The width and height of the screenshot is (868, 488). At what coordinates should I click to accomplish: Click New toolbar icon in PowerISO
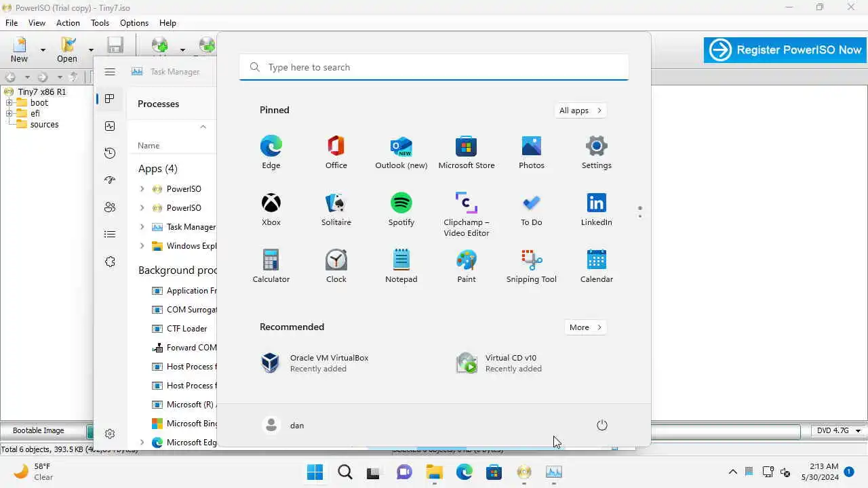pos(19,49)
